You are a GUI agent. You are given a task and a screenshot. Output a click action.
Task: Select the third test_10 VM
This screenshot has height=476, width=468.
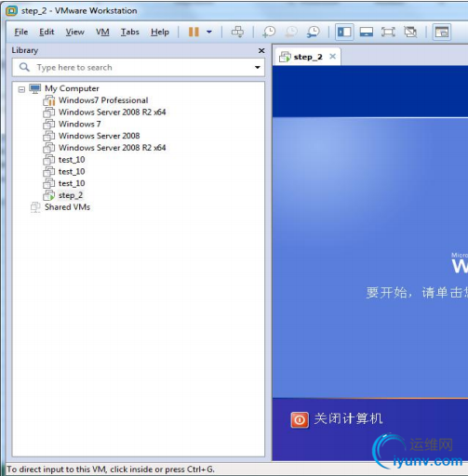[72, 183]
